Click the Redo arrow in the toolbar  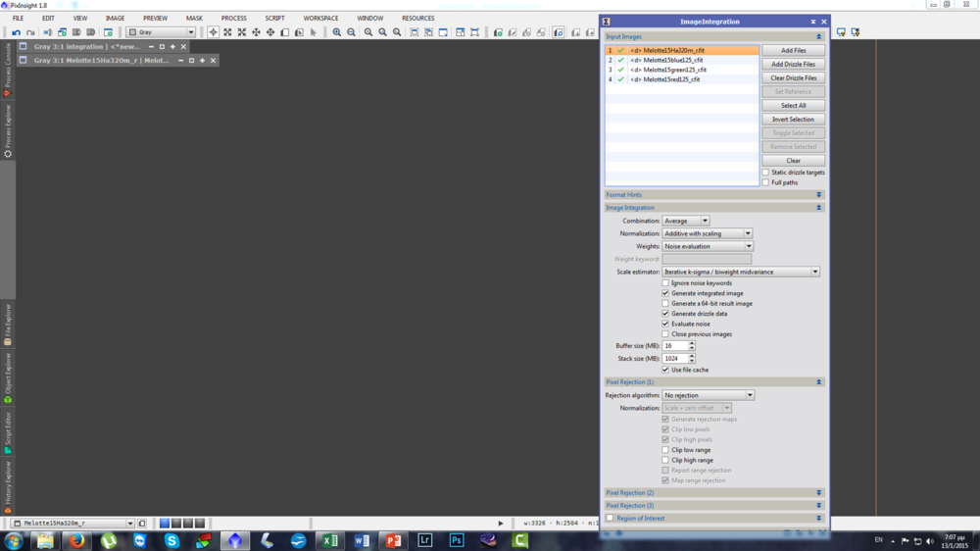point(30,32)
